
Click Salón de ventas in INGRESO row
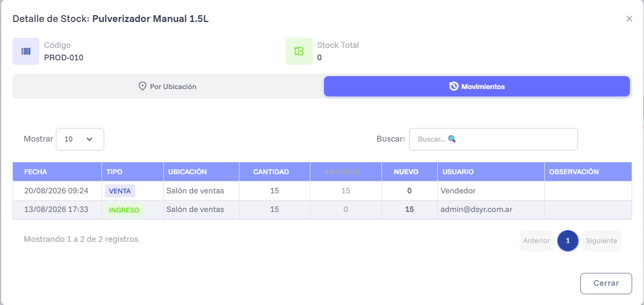pos(195,210)
